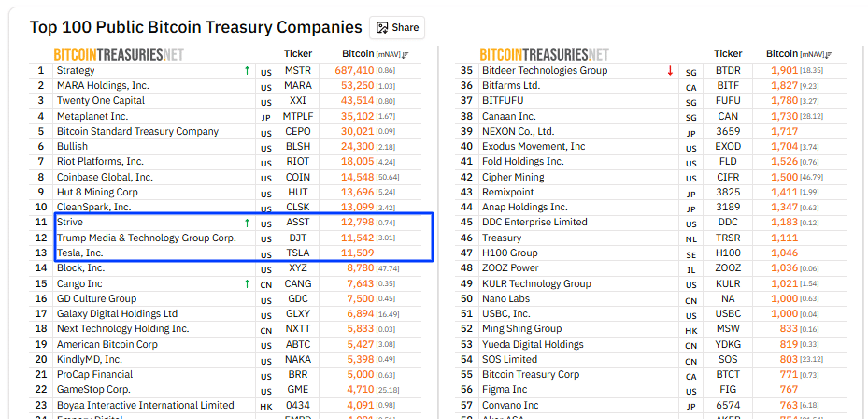
Task: Select BITFUFU name
Action: 503,100
